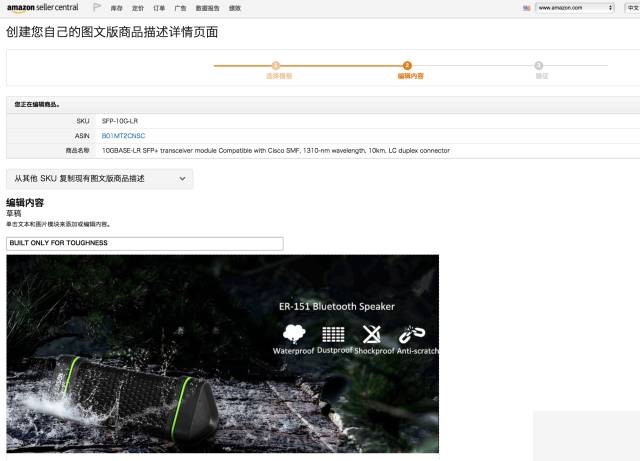Screen dimensions: 640x461
Task: Click the Amazon Seller Central logo
Action: point(42,8)
